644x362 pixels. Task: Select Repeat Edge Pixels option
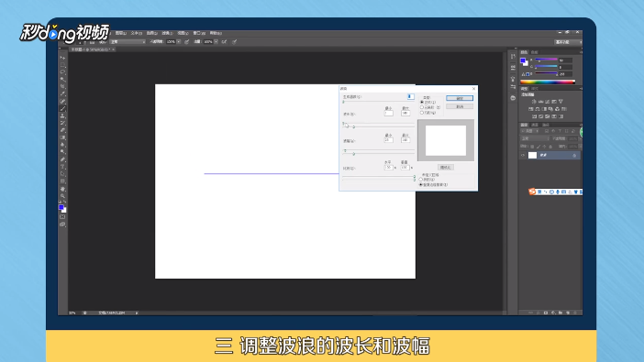point(420,185)
